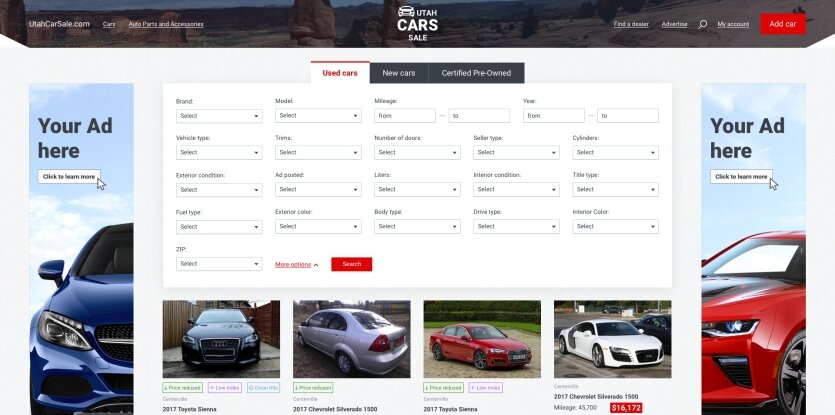This screenshot has width=835, height=415.
Task: Open the ZIP dropdown
Action: [x=219, y=264]
